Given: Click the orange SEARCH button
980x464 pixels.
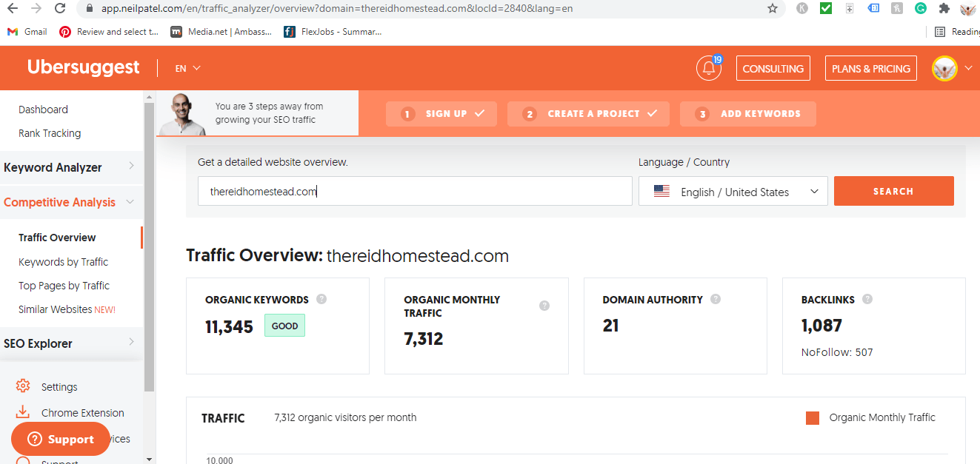Looking at the screenshot, I should click(893, 191).
